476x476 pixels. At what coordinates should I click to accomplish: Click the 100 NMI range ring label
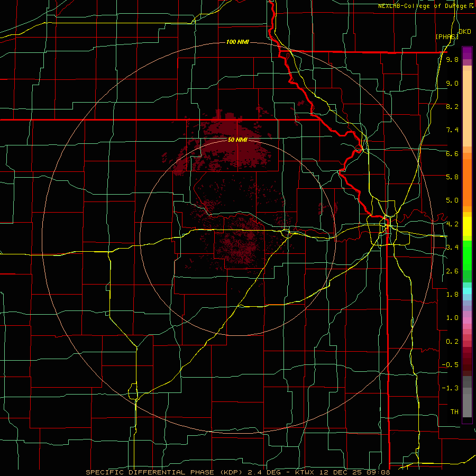[237, 42]
